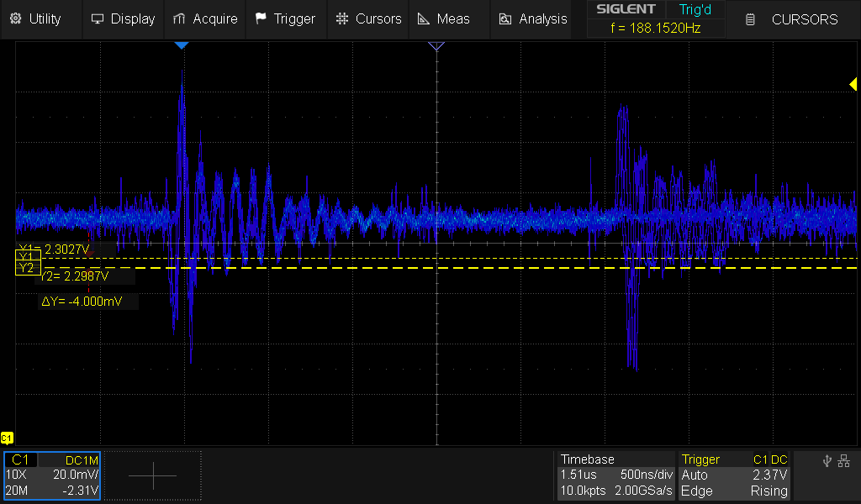Click the frequency counter readout 188.1520Hz
Screen dimensions: 861x504
click(655, 28)
